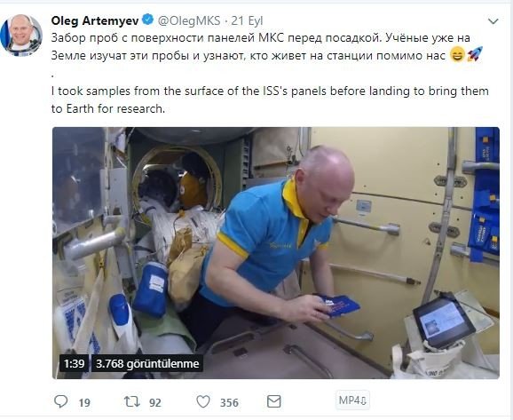Click the reply speech bubble icon
Image resolution: width=513 pixels, height=420 pixels.
click(61, 401)
